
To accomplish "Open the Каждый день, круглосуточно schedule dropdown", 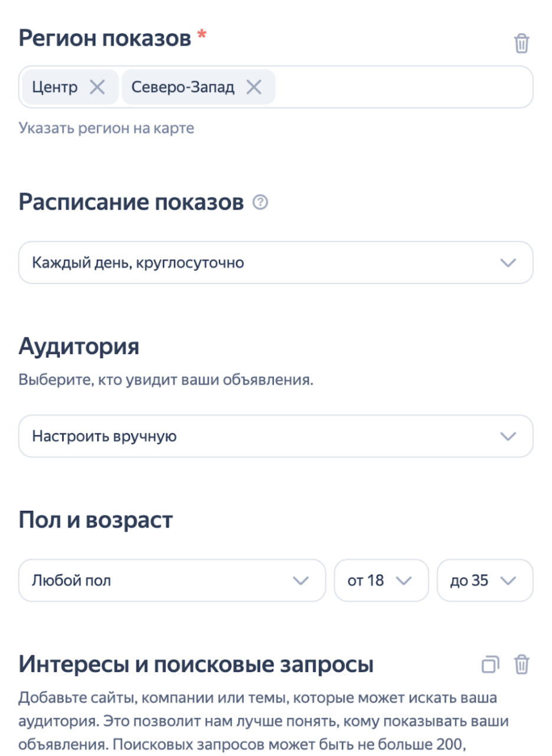I will click(x=276, y=262).
